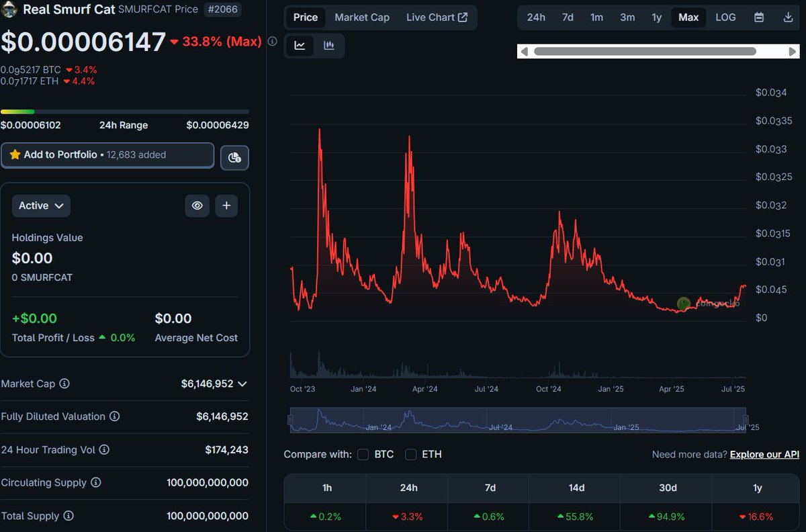This screenshot has height=532, width=806.
Task: Click the ETH price conversion line
Action: (x=48, y=81)
